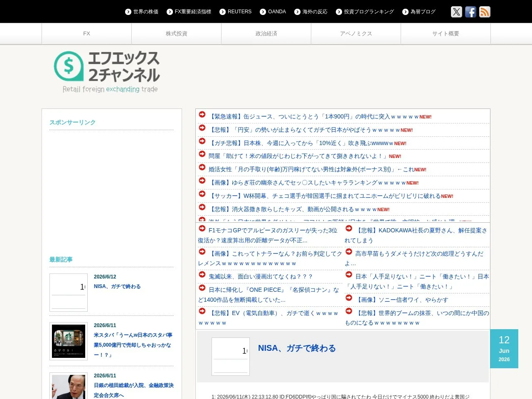
Task: Open sidebar link 日銀の植田総裁が入院
Action: coord(134,390)
